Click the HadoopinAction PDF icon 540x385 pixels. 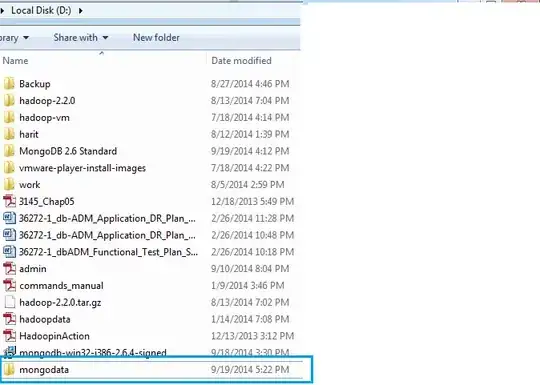click(x=9, y=336)
